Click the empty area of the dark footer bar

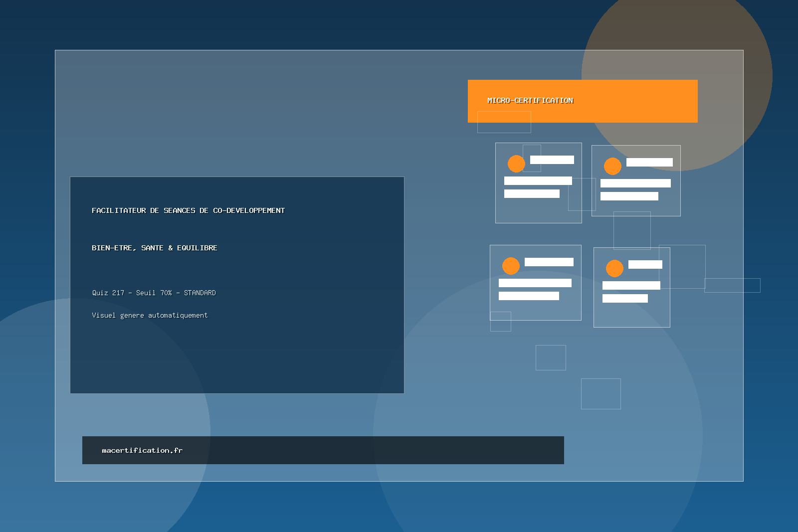(374, 450)
